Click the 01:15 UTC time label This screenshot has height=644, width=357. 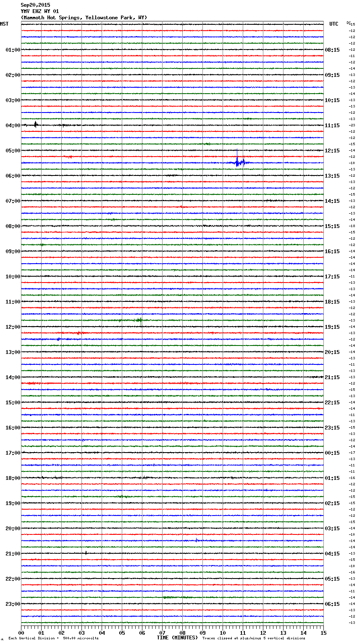tap(332, 478)
